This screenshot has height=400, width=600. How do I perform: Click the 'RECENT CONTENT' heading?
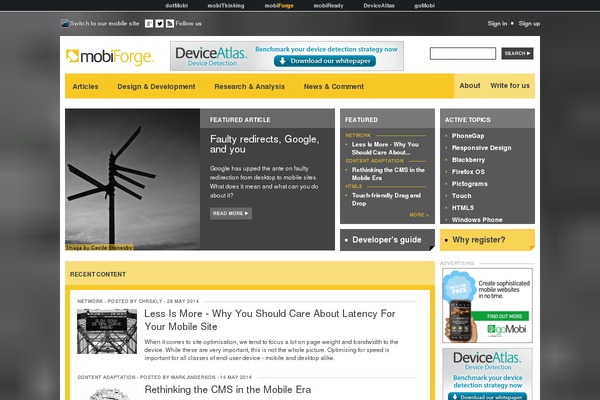(x=98, y=274)
